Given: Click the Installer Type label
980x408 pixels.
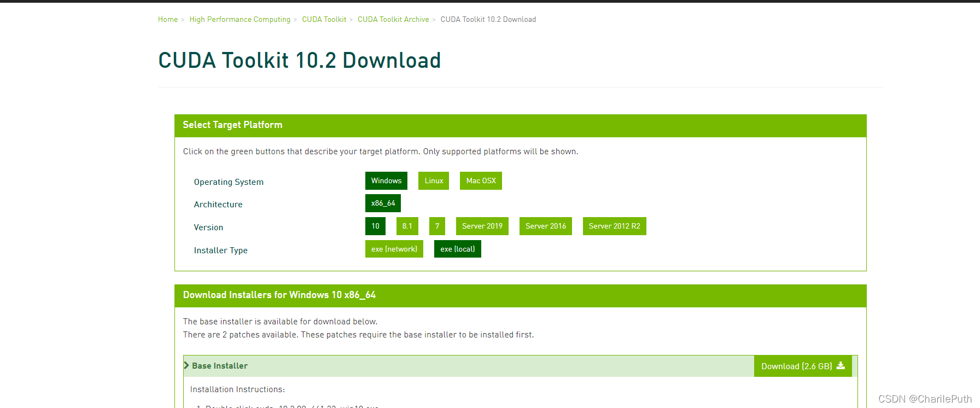Looking at the screenshot, I should (x=220, y=250).
